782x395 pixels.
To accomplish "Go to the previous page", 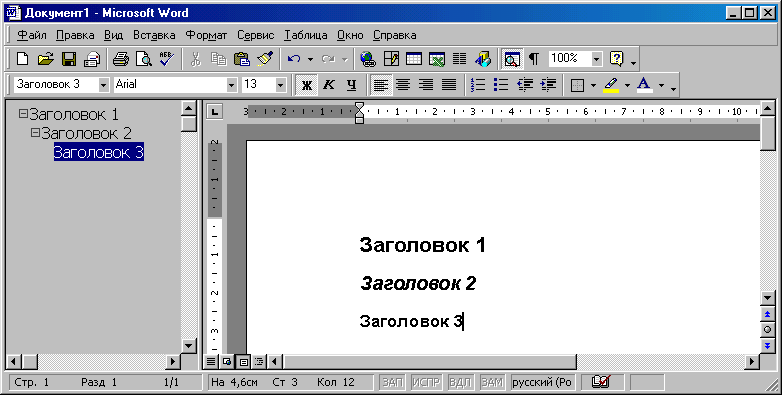I will click(x=768, y=315).
